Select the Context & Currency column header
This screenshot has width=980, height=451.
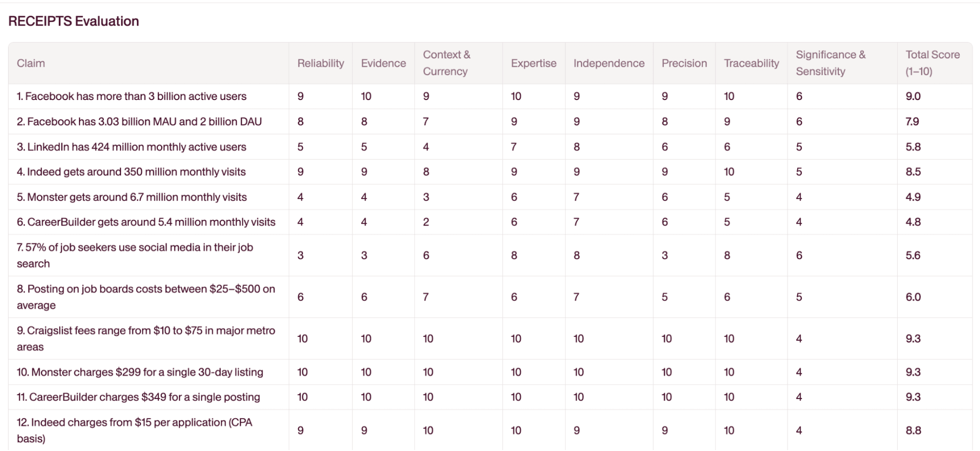pyautogui.click(x=446, y=63)
